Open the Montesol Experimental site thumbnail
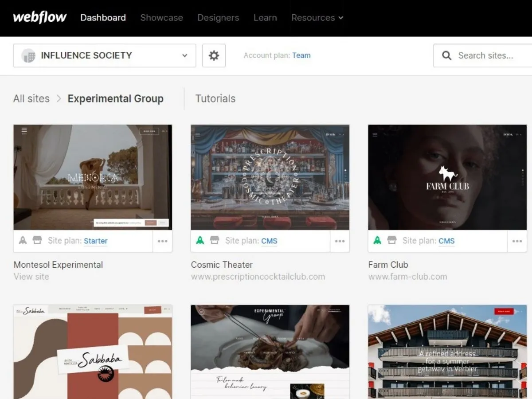This screenshot has width=532, height=399. click(93, 177)
